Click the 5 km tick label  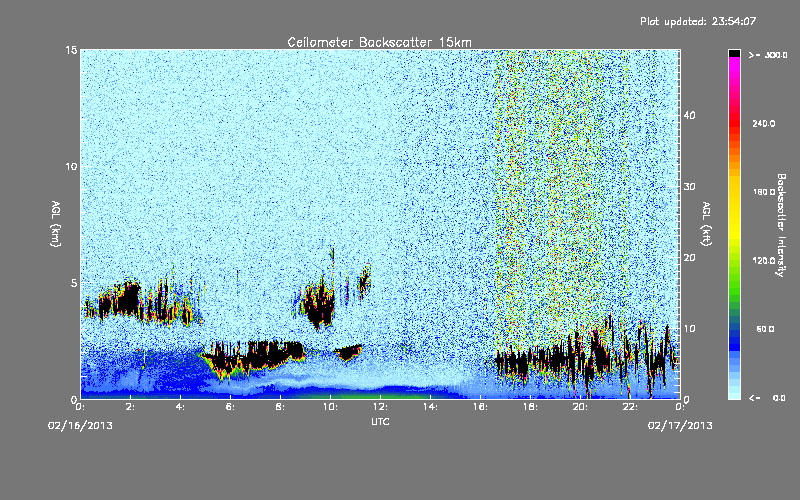pos(74,283)
